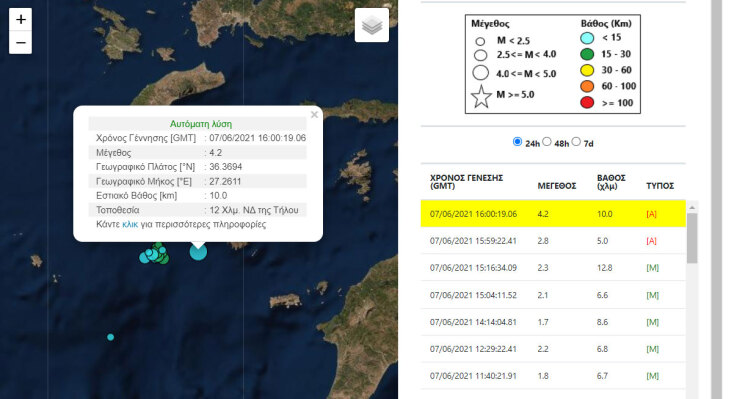Click the 4.0<= M < 5.0 circle legend symbol
Screen dimensions: 734x399
pyautogui.click(x=481, y=73)
